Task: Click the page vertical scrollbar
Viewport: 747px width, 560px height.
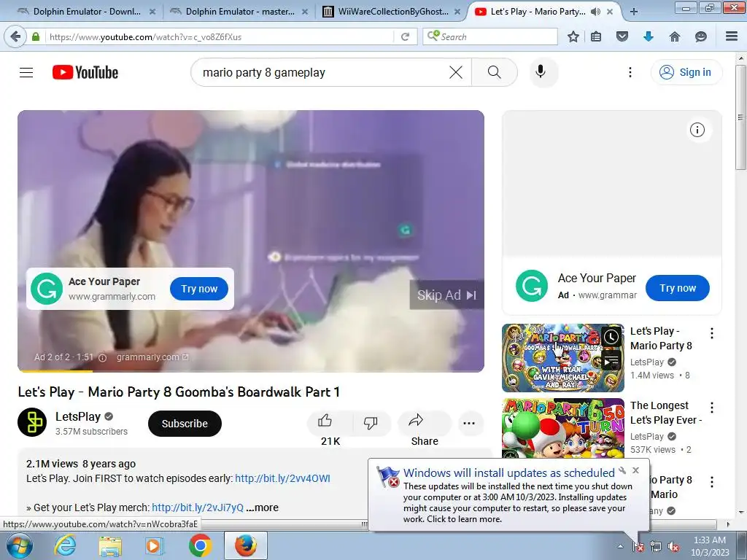Action: coord(740,117)
